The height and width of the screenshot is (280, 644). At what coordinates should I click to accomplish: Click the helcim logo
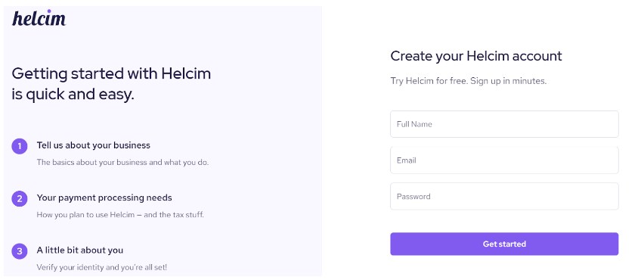pyautogui.click(x=39, y=18)
